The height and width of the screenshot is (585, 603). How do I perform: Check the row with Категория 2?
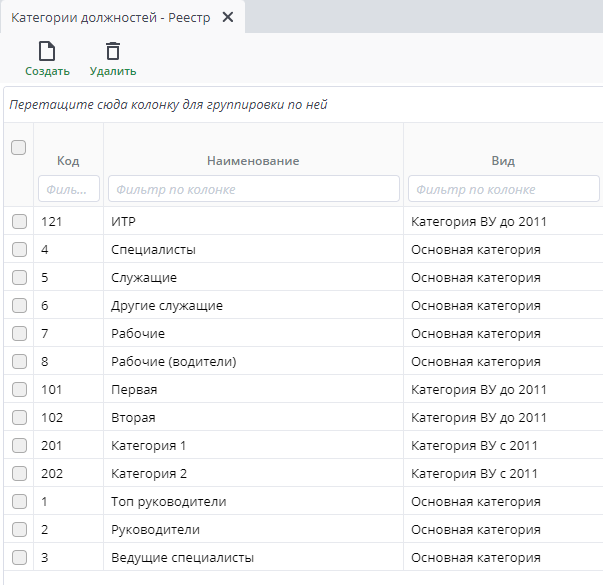coord(19,473)
